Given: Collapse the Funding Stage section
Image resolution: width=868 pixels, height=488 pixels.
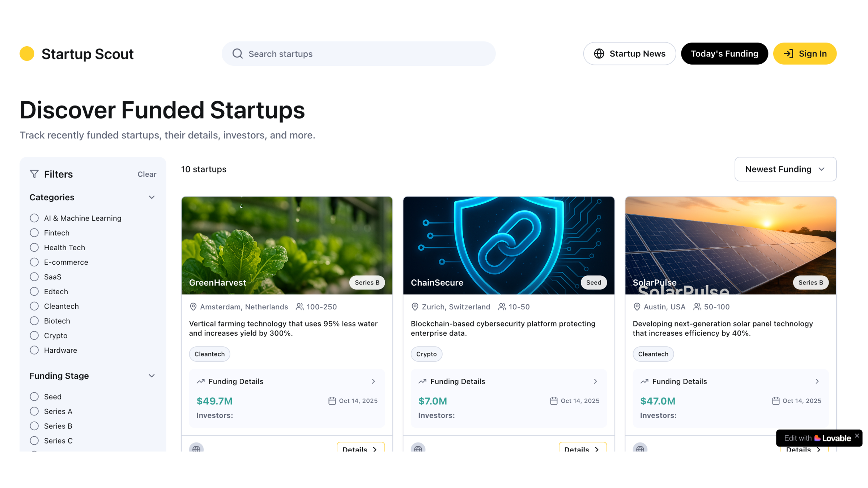Looking at the screenshot, I should tap(152, 376).
